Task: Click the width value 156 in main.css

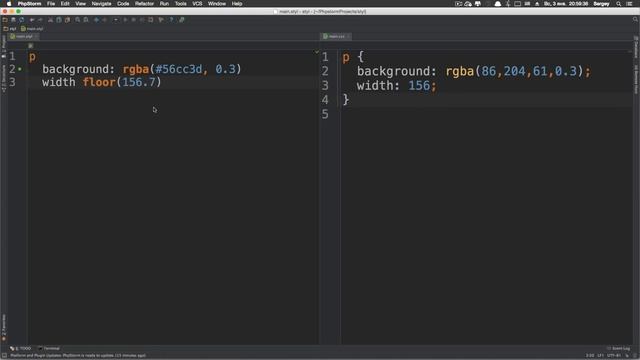Action: pos(419,85)
